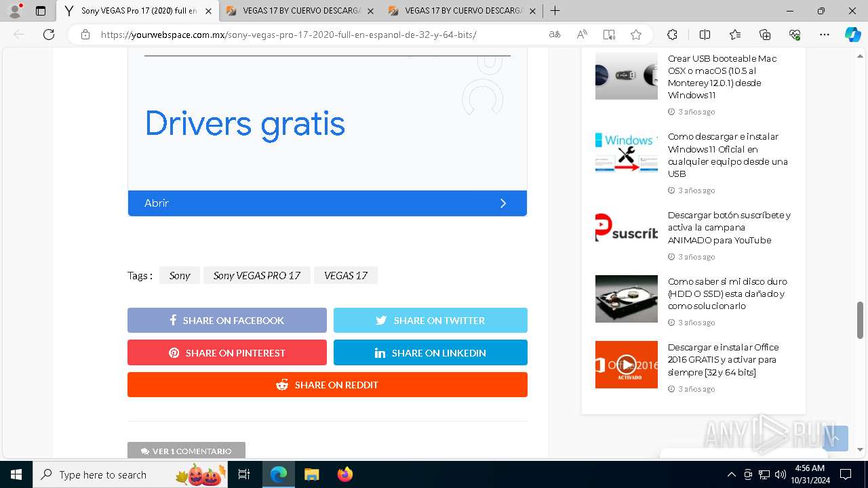Click the Abrir ad button
868x488 pixels.
click(x=327, y=203)
